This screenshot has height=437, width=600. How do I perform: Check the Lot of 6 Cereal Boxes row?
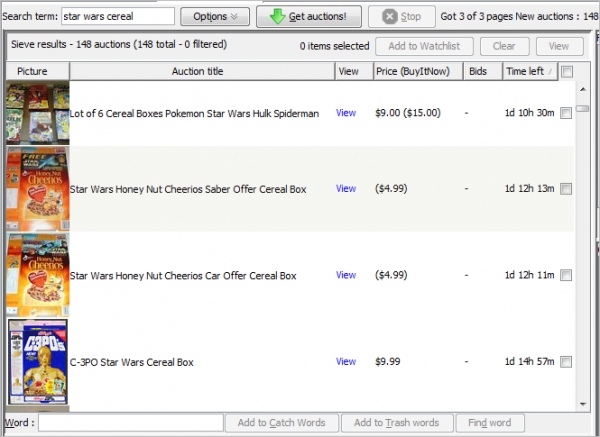[x=567, y=114]
